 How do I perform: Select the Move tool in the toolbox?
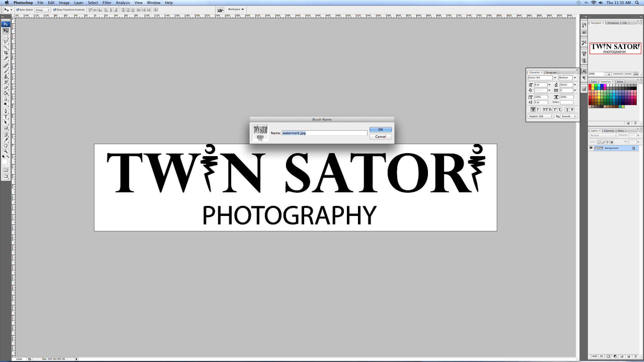pyautogui.click(x=6, y=31)
